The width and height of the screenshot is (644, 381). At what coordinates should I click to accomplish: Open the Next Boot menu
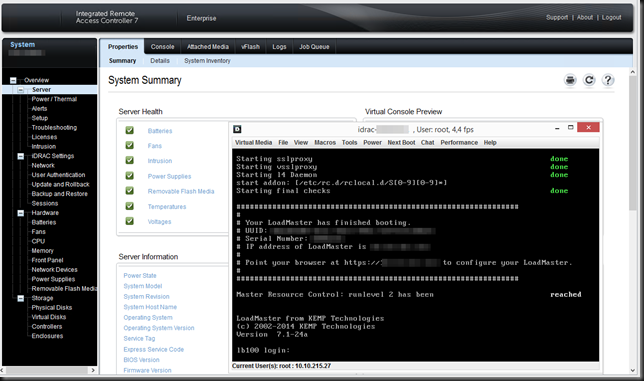coord(401,142)
